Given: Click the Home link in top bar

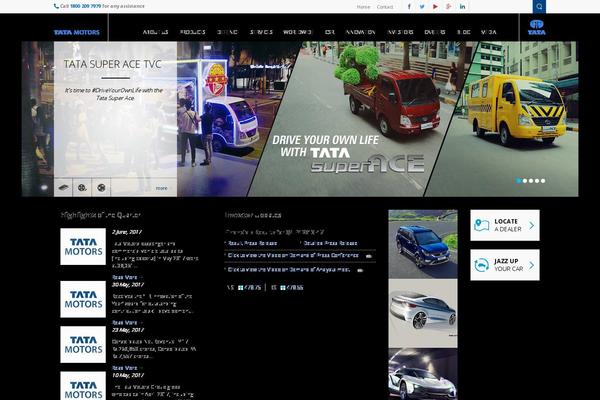Looking at the screenshot, I should pyautogui.click(x=363, y=7).
